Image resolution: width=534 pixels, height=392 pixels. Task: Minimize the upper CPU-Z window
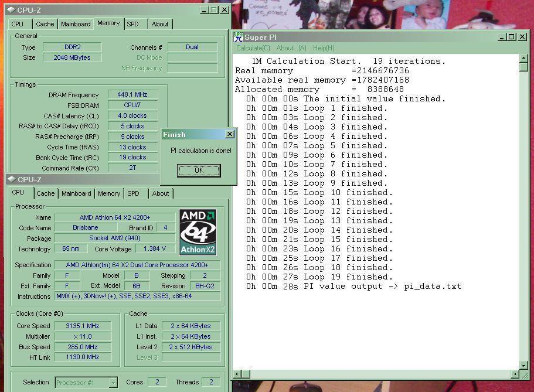204,10
